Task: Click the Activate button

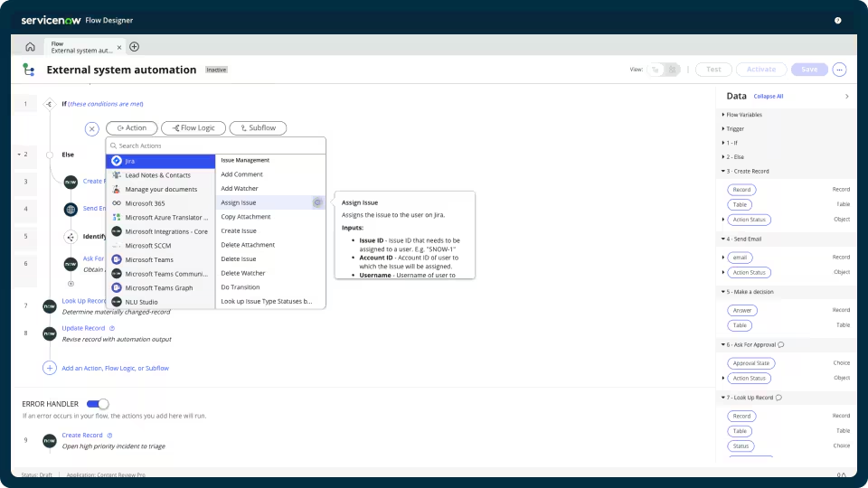Action: point(761,70)
